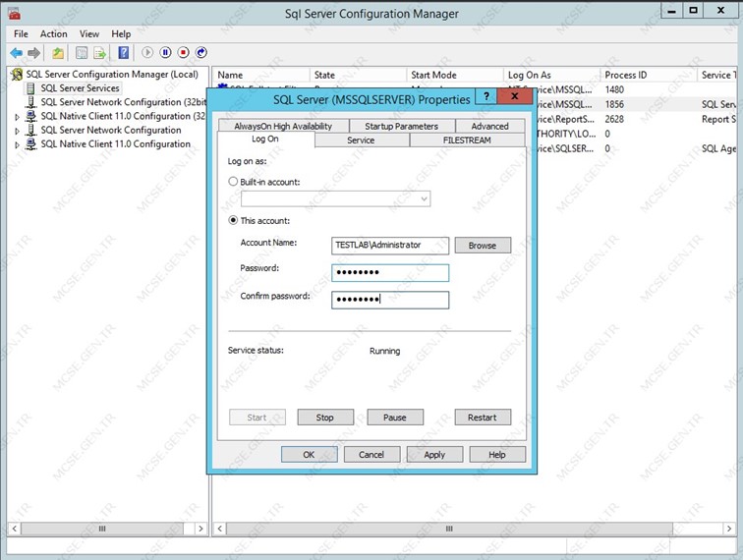Viewport: 743px width, 560px height.
Task: Click the Pause button in the dialog
Action: click(x=395, y=418)
